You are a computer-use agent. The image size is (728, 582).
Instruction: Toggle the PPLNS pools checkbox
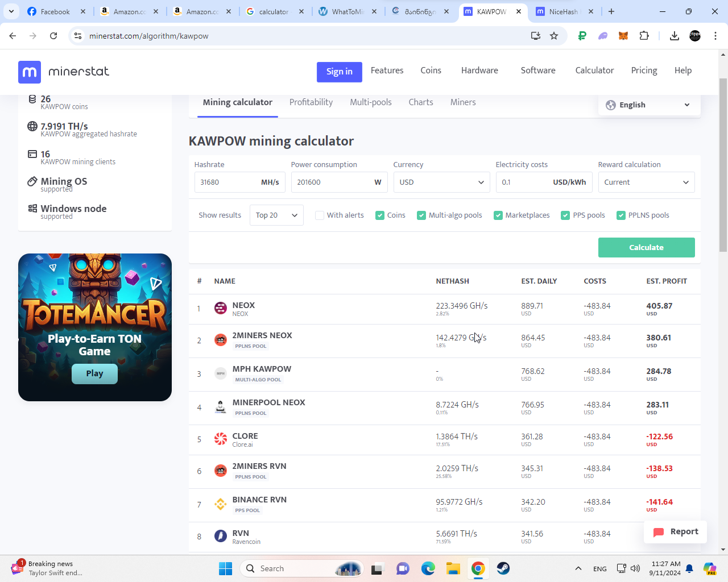pyautogui.click(x=621, y=215)
